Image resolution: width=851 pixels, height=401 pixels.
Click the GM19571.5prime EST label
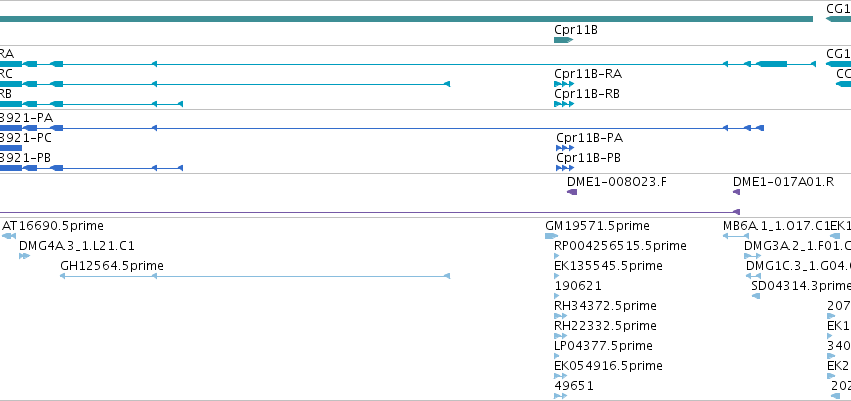coord(598,226)
